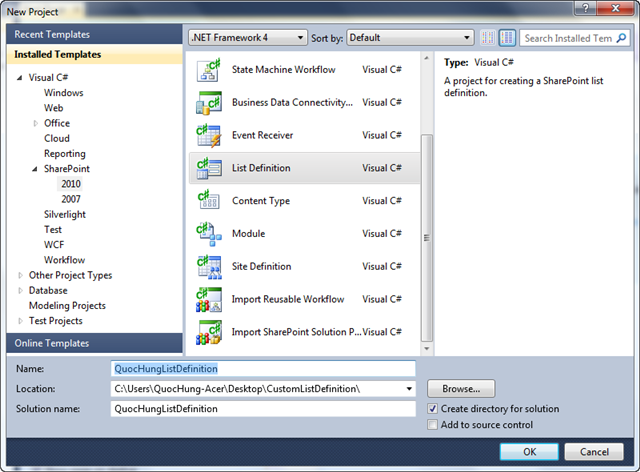Open the .NET Framework 4 dropdown
This screenshot has height=472, width=640.
[248, 38]
